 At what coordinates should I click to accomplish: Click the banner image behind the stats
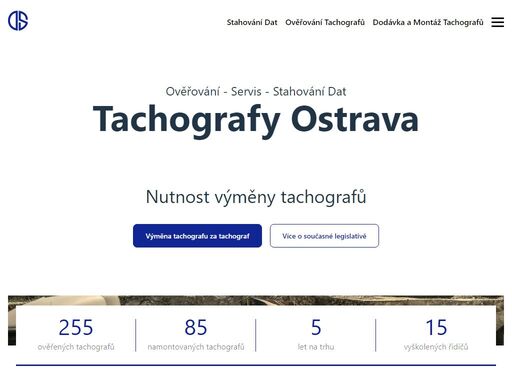point(256,300)
